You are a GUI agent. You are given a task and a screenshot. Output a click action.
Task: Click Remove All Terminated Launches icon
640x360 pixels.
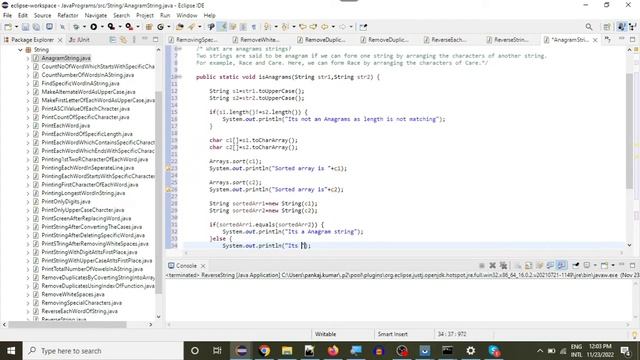point(503,265)
